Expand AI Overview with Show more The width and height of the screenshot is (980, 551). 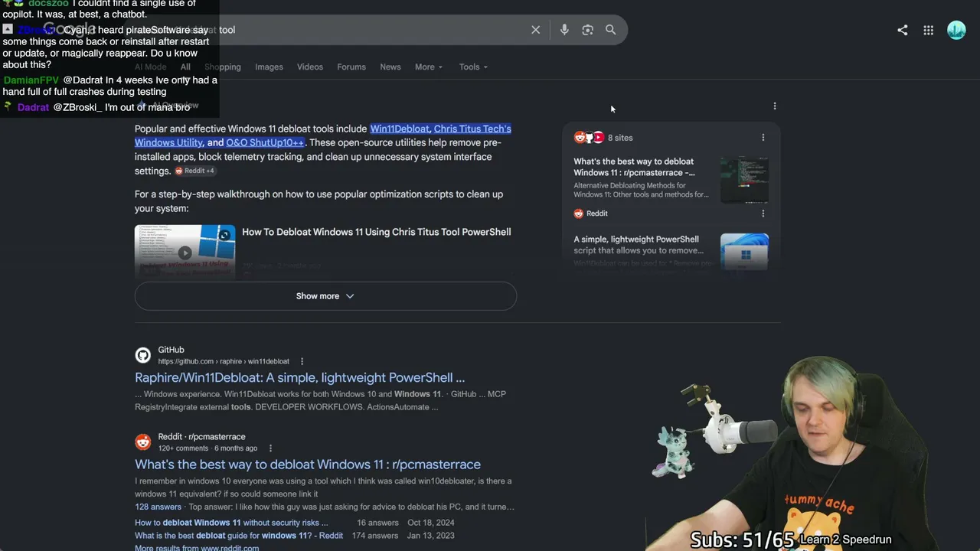(325, 296)
